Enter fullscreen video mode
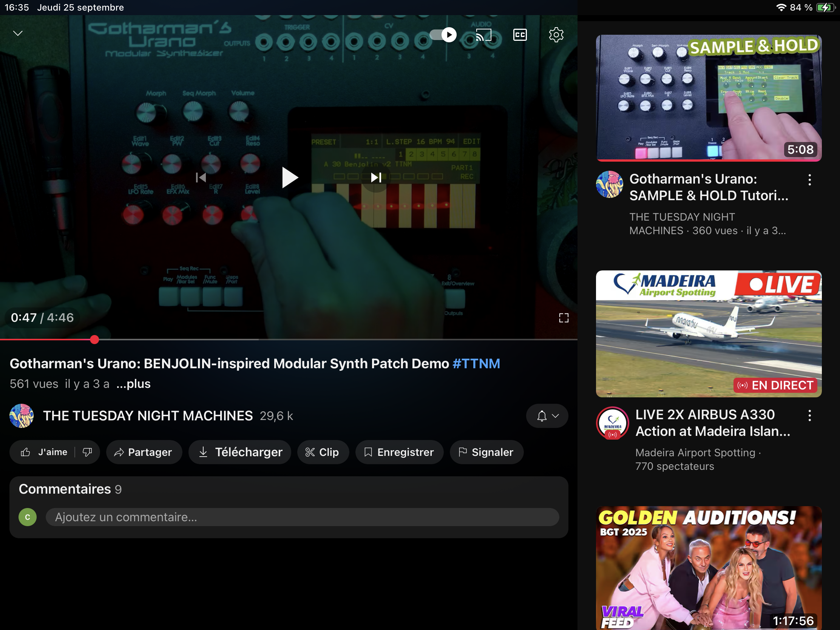This screenshot has height=630, width=840. coord(564,318)
